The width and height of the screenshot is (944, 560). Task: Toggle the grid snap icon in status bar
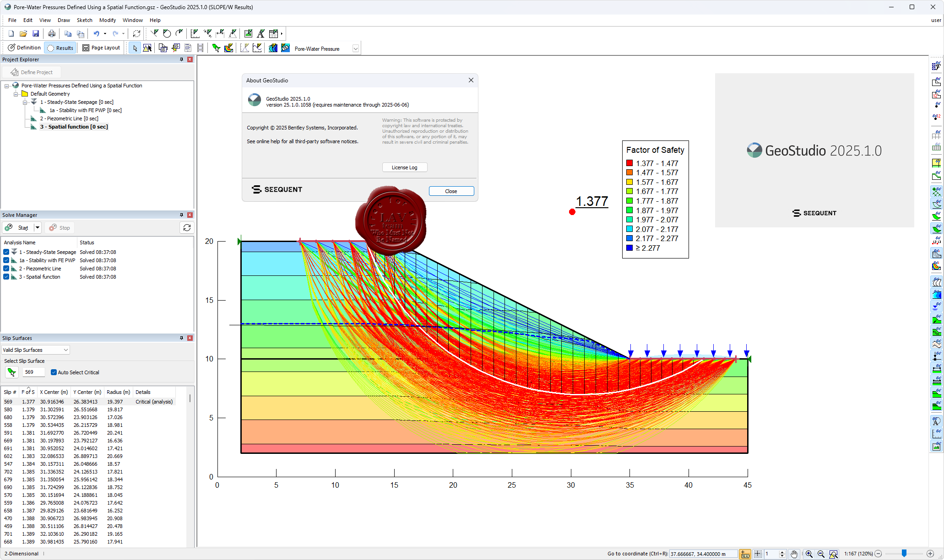[x=758, y=554]
